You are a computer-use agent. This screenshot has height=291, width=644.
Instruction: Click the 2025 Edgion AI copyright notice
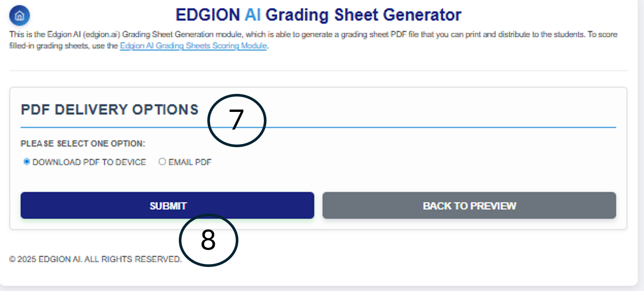[95, 259]
